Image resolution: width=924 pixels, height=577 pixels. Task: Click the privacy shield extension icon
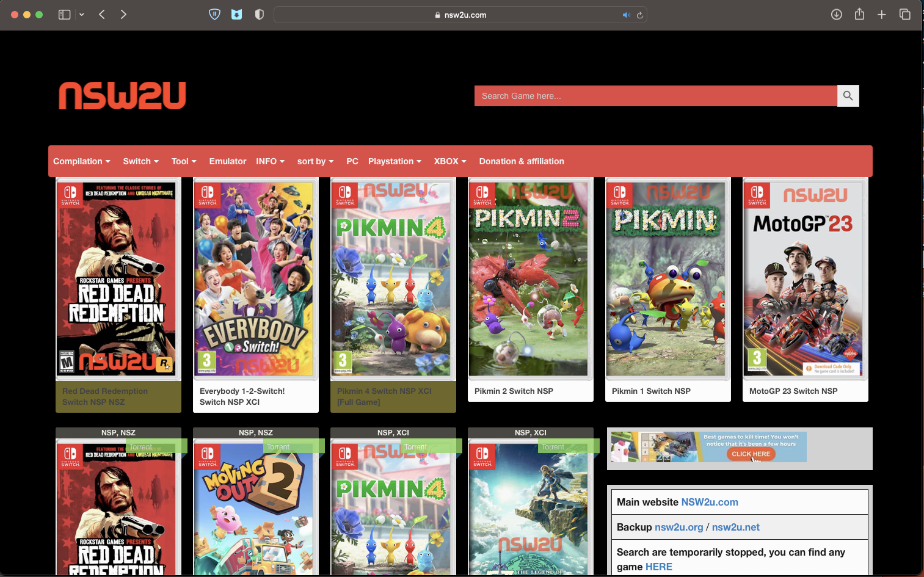click(214, 15)
